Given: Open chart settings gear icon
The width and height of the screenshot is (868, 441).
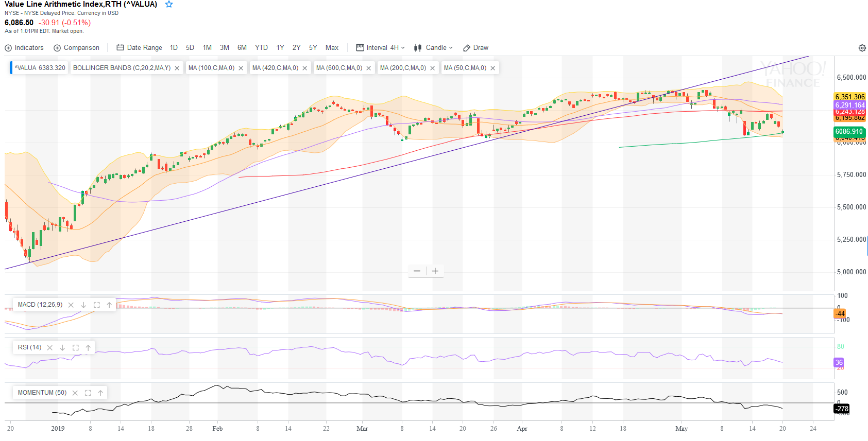Looking at the screenshot, I should point(862,48).
